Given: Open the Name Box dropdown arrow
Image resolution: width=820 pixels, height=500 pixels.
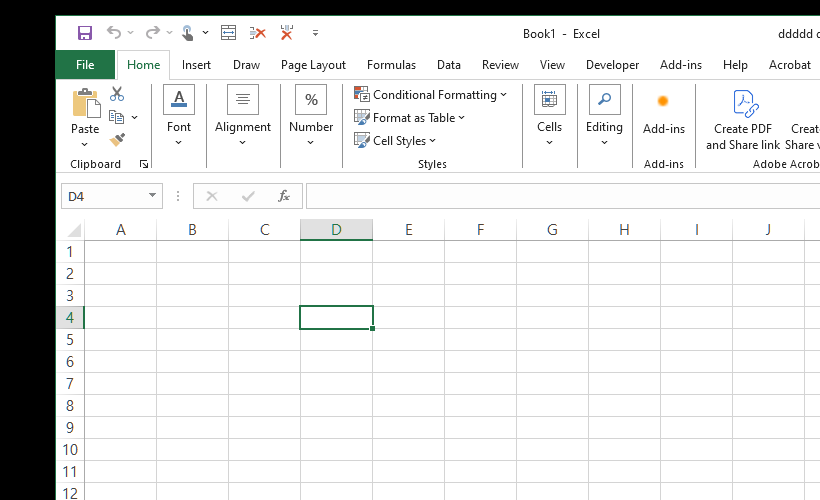Looking at the screenshot, I should click(152, 196).
